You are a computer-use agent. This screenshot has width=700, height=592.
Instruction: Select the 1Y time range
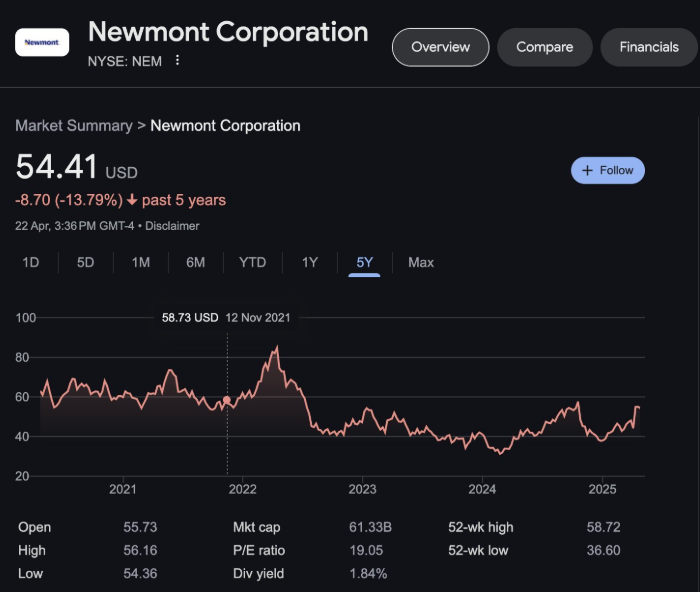pos(310,262)
